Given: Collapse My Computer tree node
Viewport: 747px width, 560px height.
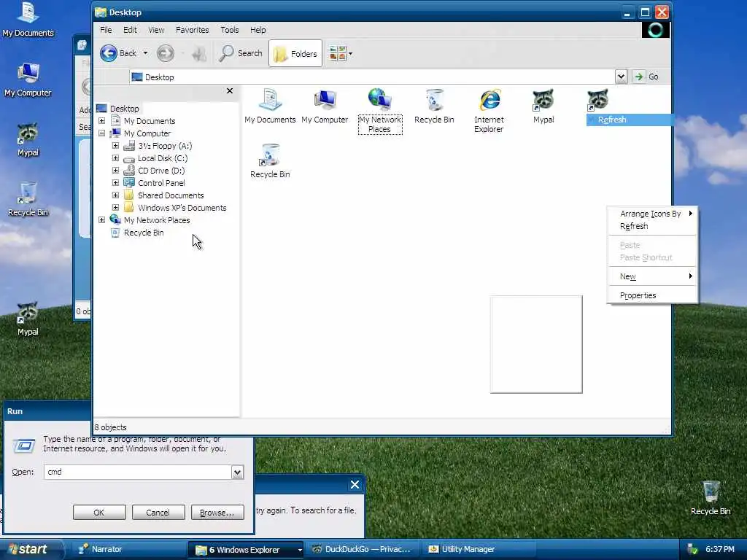Looking at the screenshot, I should coord(101,133).
